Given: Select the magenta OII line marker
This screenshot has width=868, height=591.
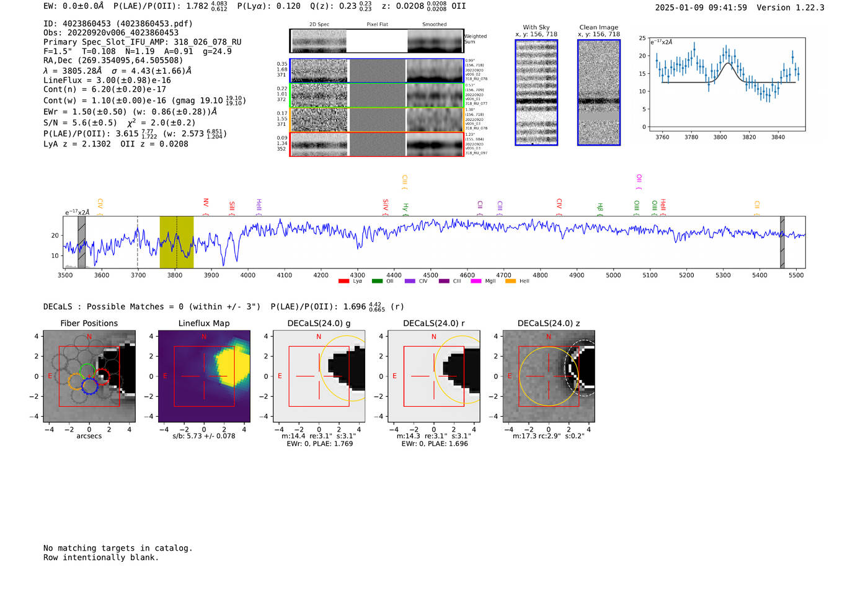Looking at the screenshot, I should click(639, 181).
